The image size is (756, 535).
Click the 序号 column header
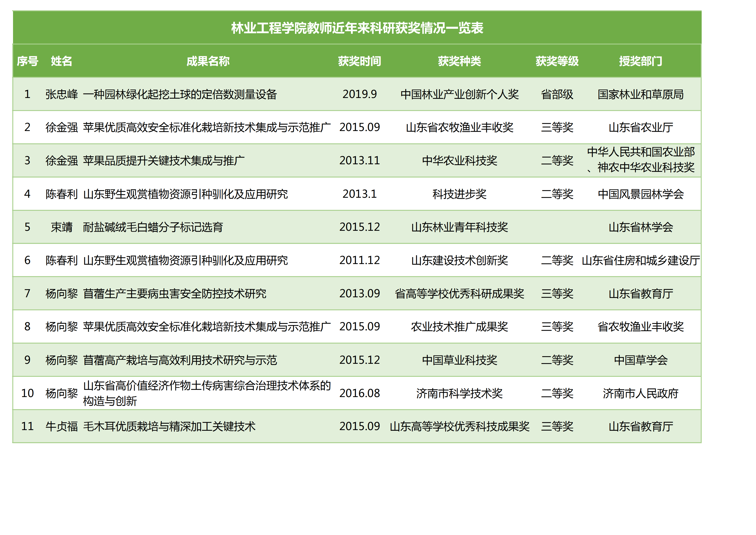coord(28,61)
